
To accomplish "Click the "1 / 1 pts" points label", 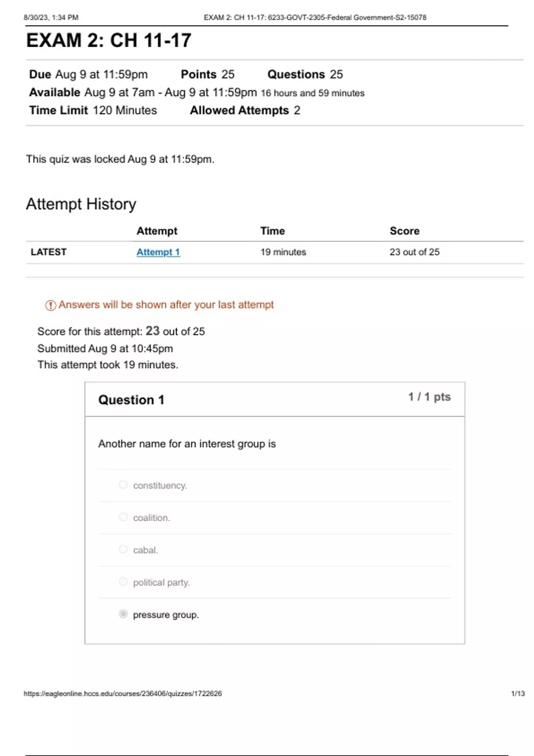I will coord(429,397).
